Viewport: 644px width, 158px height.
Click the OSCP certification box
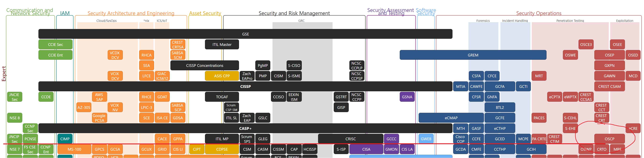pos(609,139)
